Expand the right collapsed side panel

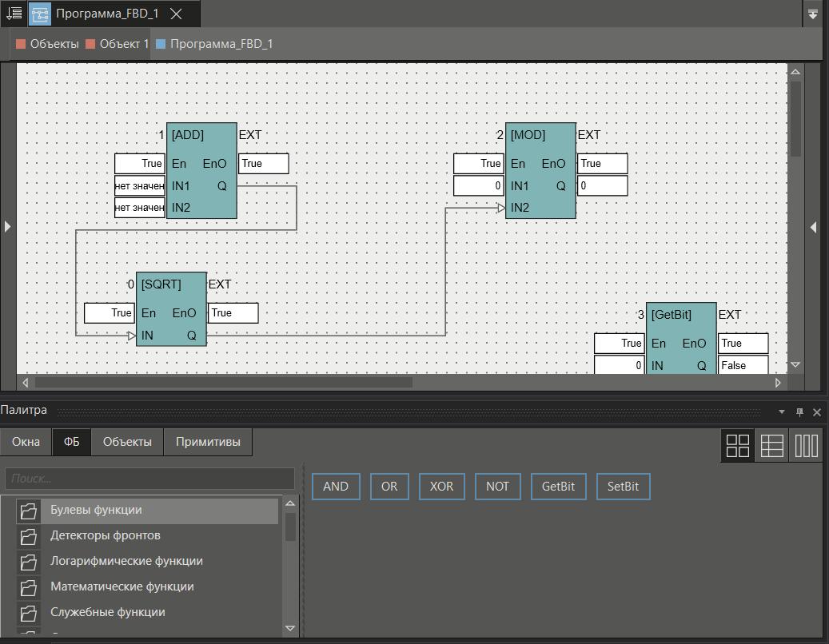[x=813, y=227]
